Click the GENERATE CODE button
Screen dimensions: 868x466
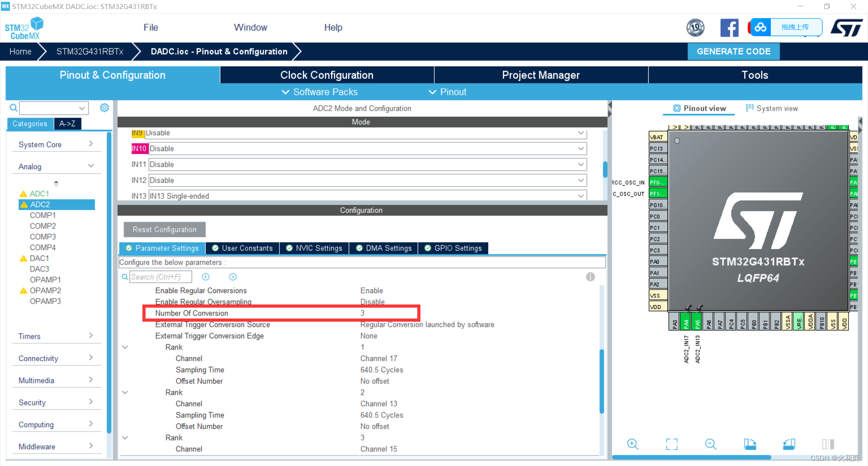point(733,52)
